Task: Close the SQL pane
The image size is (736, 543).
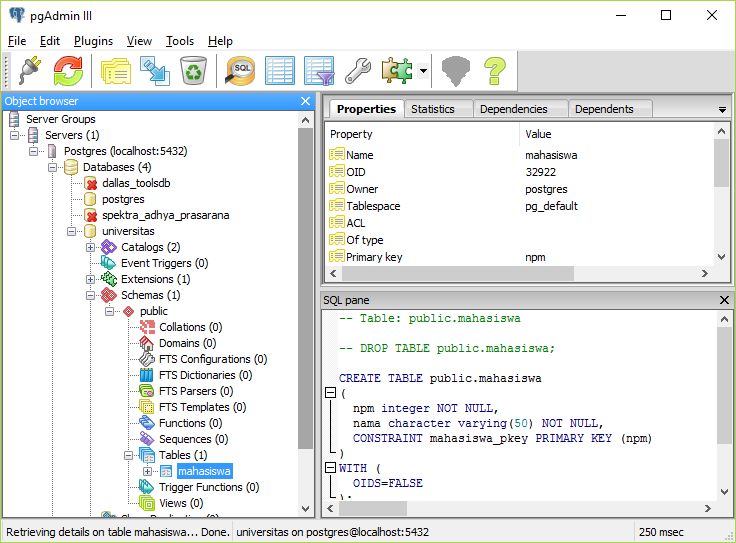Action: tap(724, 300)
